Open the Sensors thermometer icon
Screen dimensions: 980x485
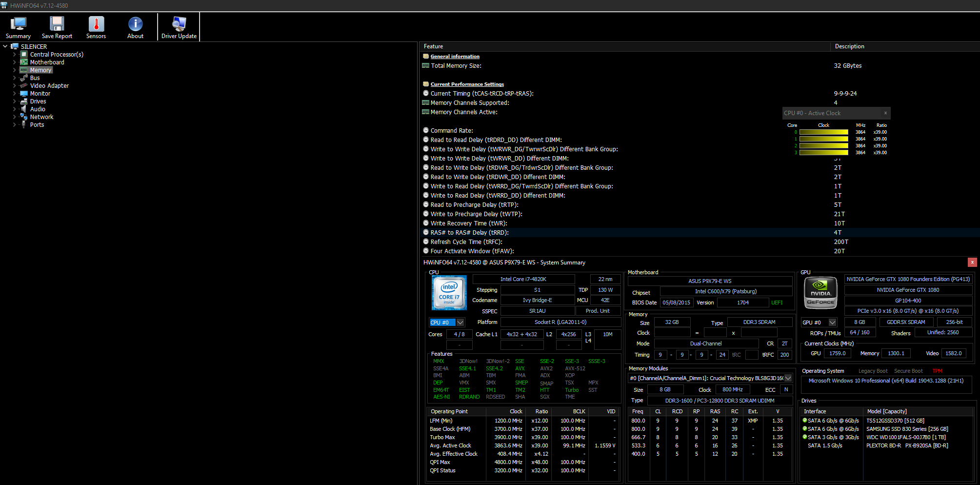(96, 24)
